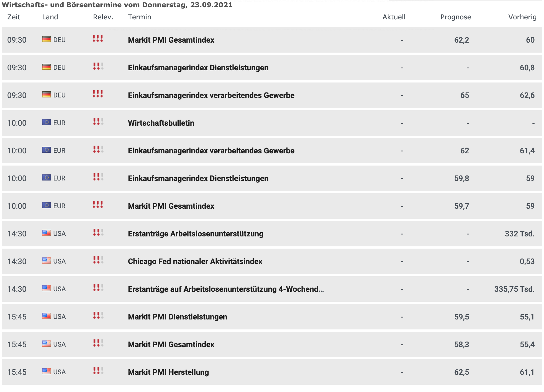Click previous value 60,8

coord(527,68)
